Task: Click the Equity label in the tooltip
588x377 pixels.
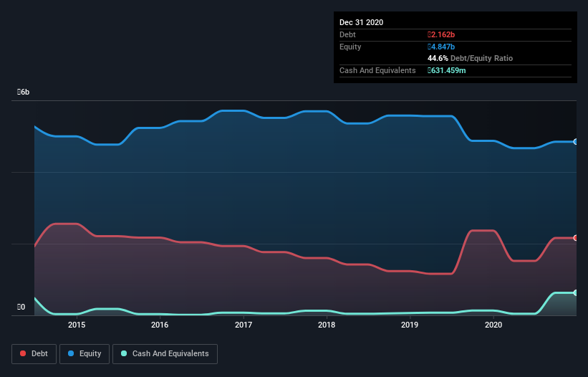Action: 350,47
